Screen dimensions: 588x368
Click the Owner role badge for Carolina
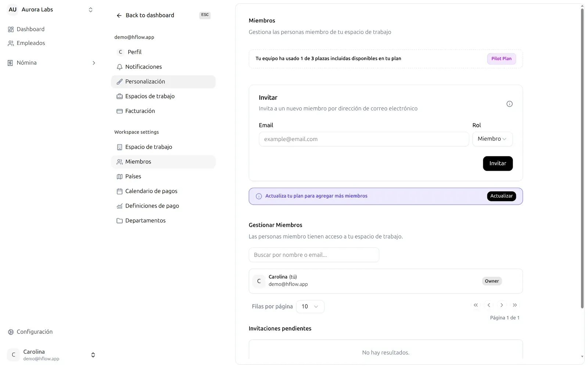[x=492, y=281]
